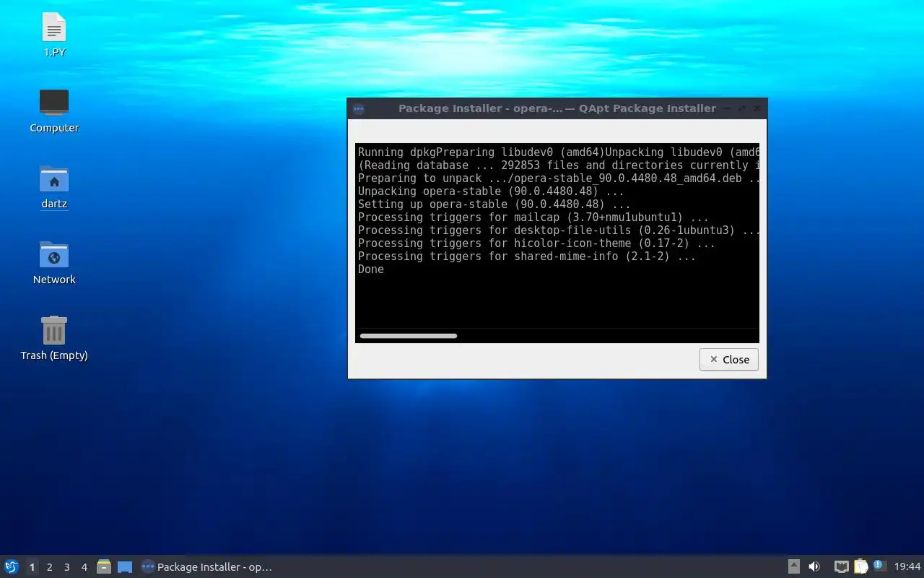Click the 19:44 clock
Screen dimensions: 924x578
point(907,567)
